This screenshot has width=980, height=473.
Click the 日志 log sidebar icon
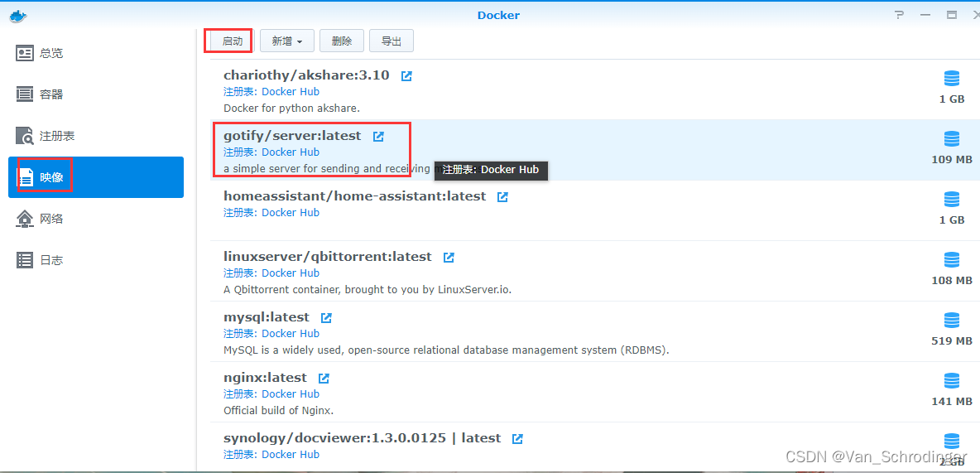(24, 260)
